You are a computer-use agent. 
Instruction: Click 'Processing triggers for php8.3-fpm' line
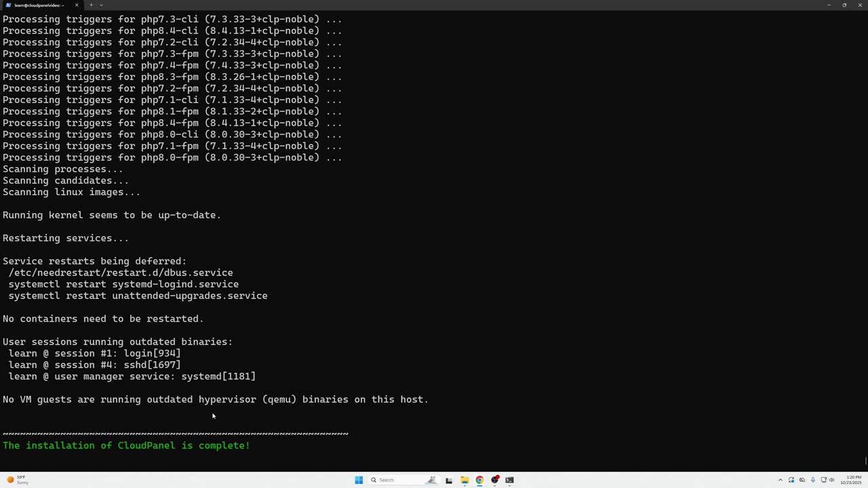172,77
